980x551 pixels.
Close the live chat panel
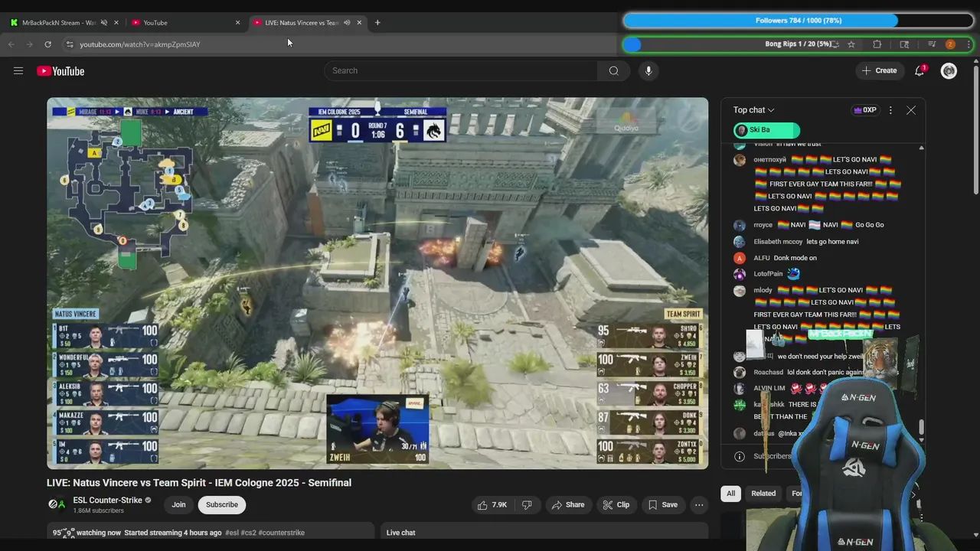click(911, 110)
